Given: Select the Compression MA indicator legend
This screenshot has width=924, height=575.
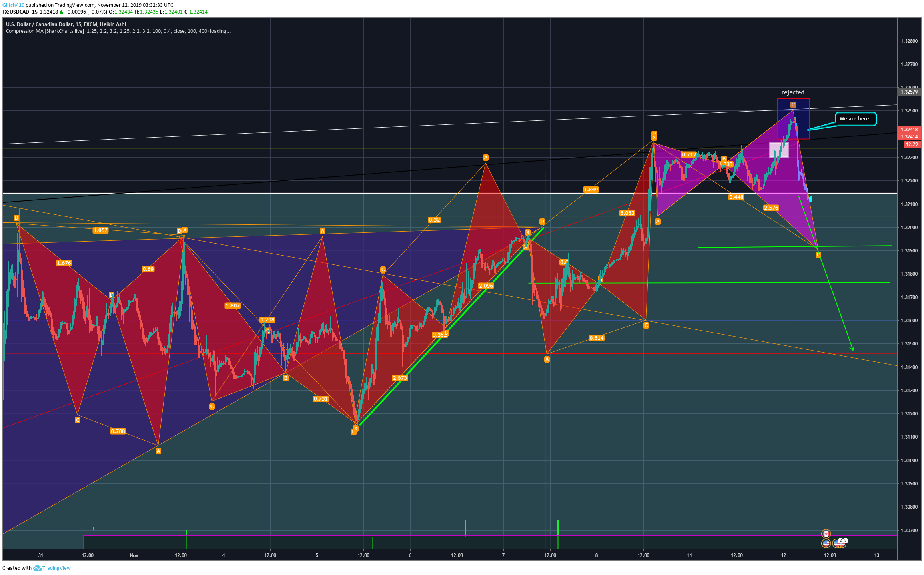Looking at the screenshot, I should coord(118,31).
